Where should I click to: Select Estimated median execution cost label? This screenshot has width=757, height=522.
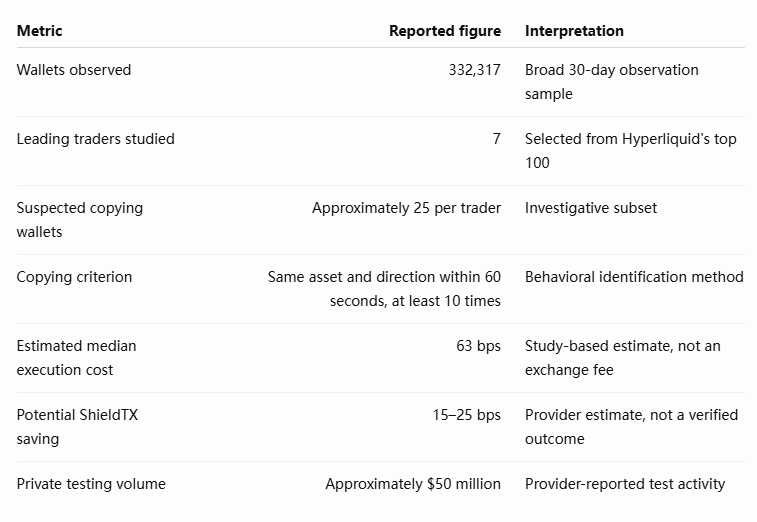[x=76, y=358]
